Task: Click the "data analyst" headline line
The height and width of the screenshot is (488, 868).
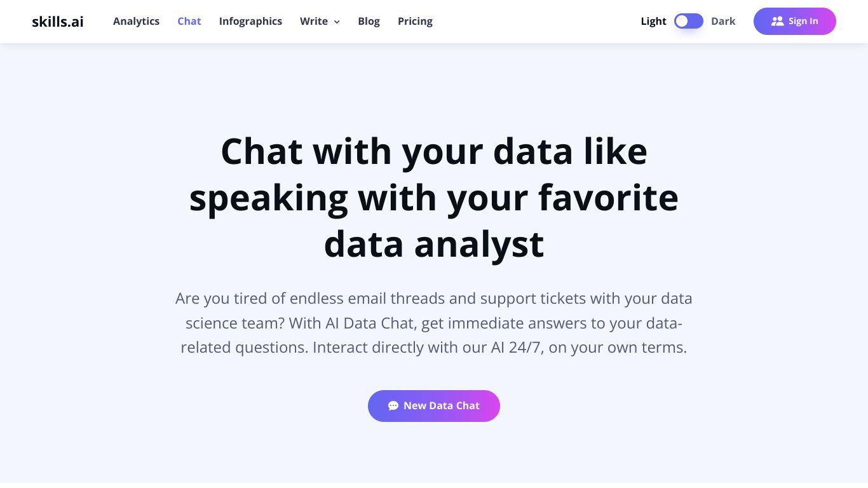Action: 434,244
